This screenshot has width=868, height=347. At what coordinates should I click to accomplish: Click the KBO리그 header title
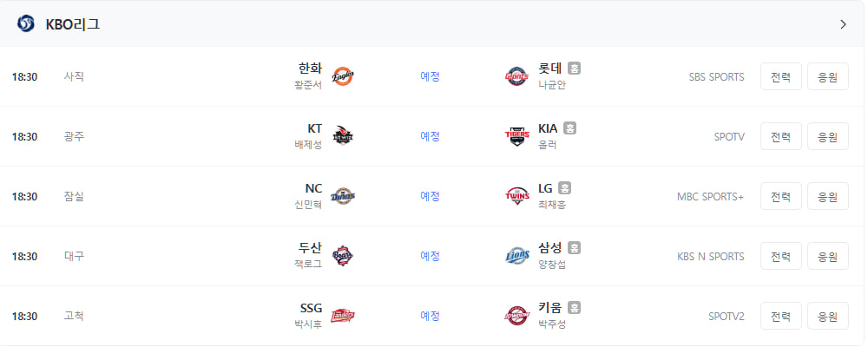click(73, 24)
